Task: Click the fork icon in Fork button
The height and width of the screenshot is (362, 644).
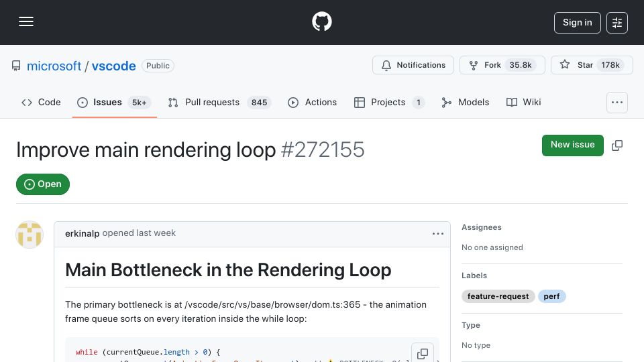Action: (474, 65)
